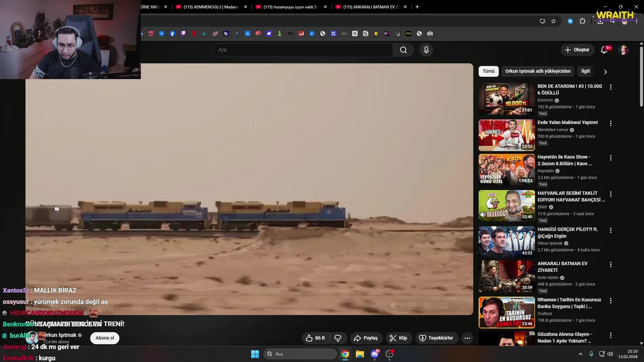Open the Windows Start menu
The image size is (644, 362).
click(x=255, y=354)
